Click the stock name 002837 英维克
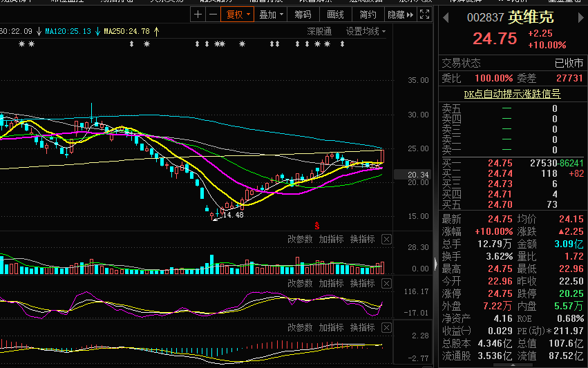 point(510,17)
